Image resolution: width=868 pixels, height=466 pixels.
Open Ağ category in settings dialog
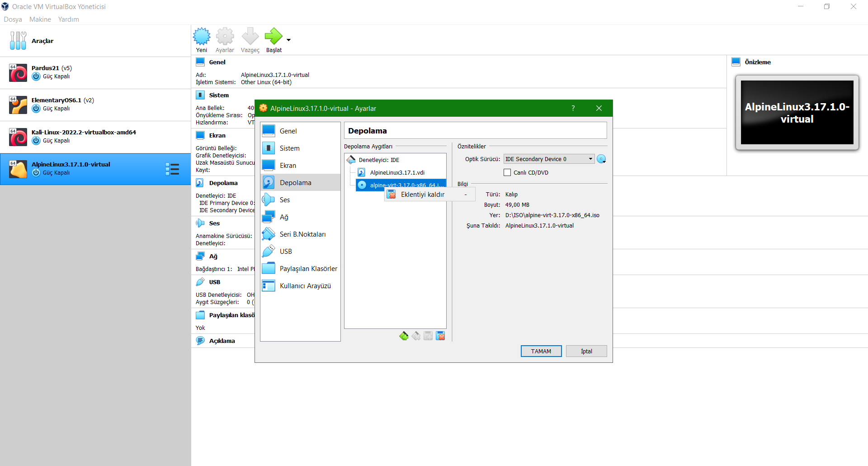coord(300,217)
